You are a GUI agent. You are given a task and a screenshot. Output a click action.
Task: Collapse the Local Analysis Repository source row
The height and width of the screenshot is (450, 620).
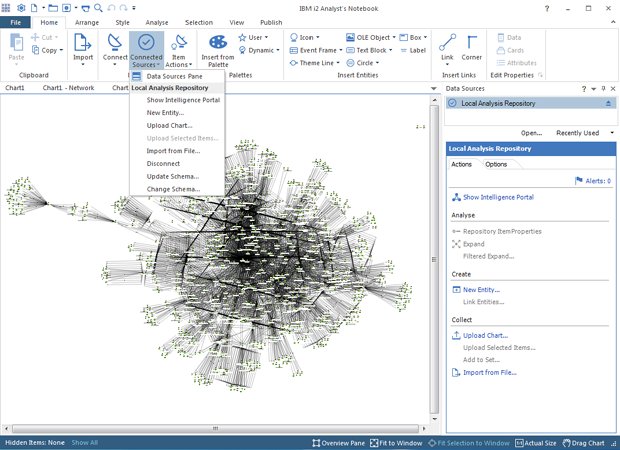tap(608, 103)
